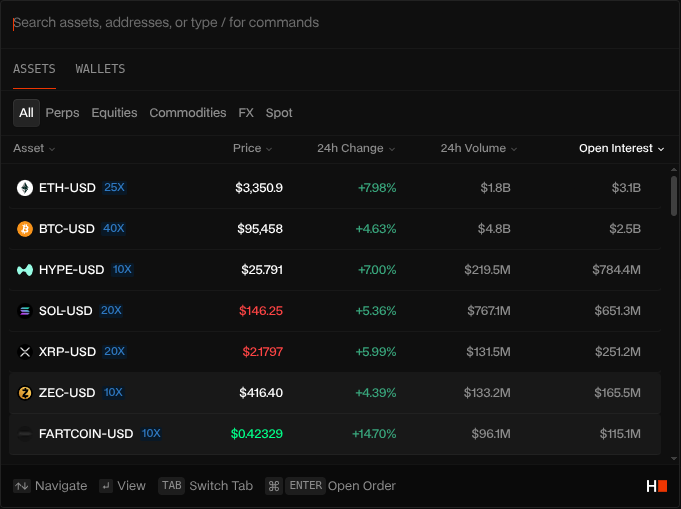The height and width of the screenshot is (509, 681).
Task: Switch to the Wallets tab
Action: [x=100, y=69]
